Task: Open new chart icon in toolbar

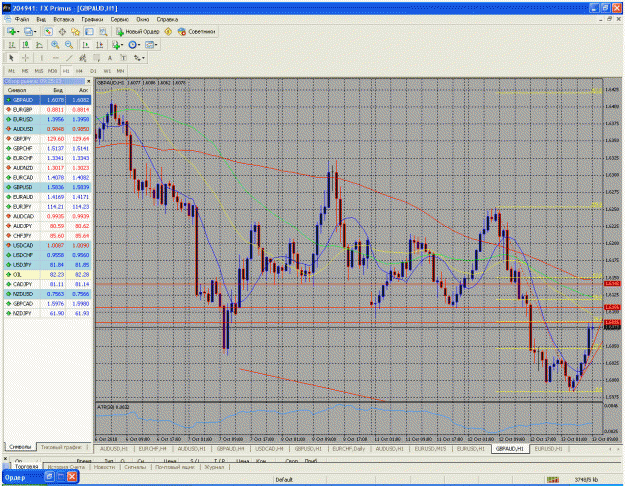Action: click(x=13, y=31)
